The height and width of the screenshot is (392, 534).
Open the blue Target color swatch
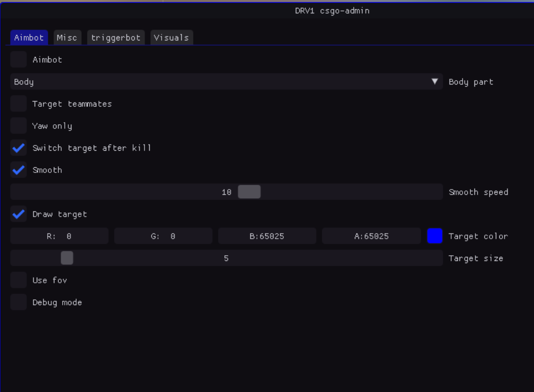pyautogui.click(x=435, y=236)
